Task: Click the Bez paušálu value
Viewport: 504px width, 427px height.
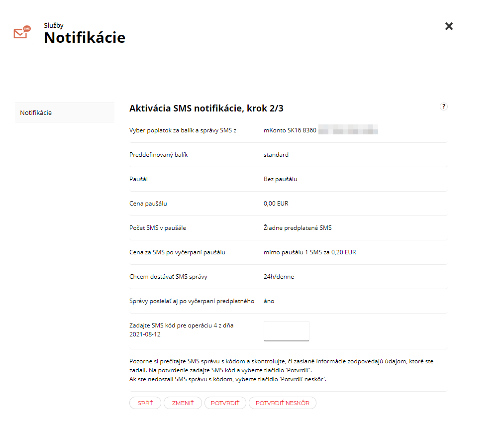Action: coord(280,179)
